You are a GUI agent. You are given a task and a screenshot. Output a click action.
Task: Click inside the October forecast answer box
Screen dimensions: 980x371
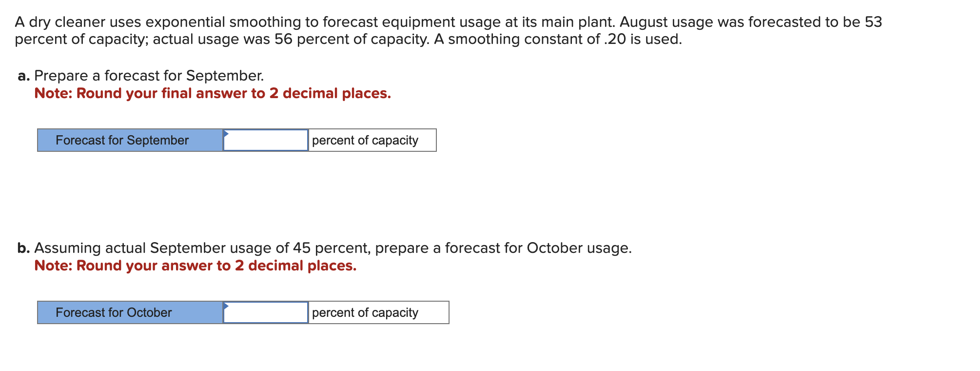point(265,312)
